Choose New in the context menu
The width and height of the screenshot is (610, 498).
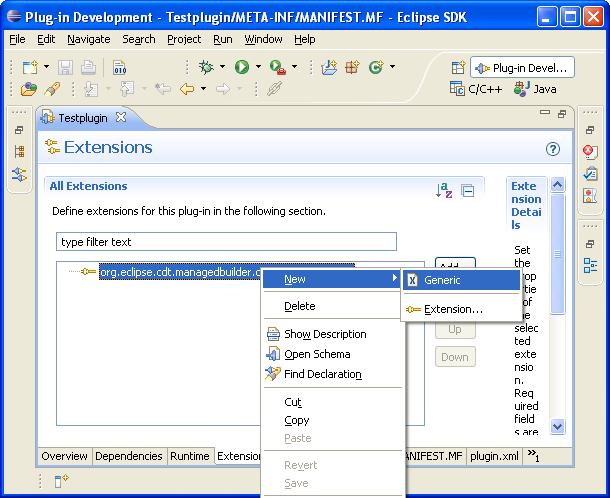coord(331,279)
